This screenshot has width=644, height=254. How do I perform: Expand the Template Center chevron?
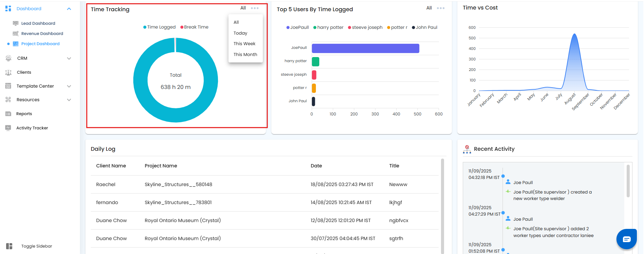click(x=69, y=86)
